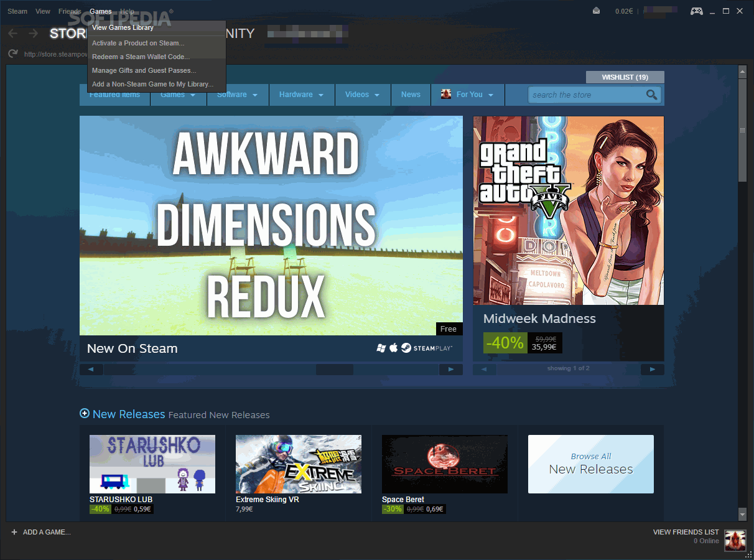The height and width of the screenshot is (560, 754).
Task: Expand the Videos store dropdown
Action: click(x=363, y=95)
